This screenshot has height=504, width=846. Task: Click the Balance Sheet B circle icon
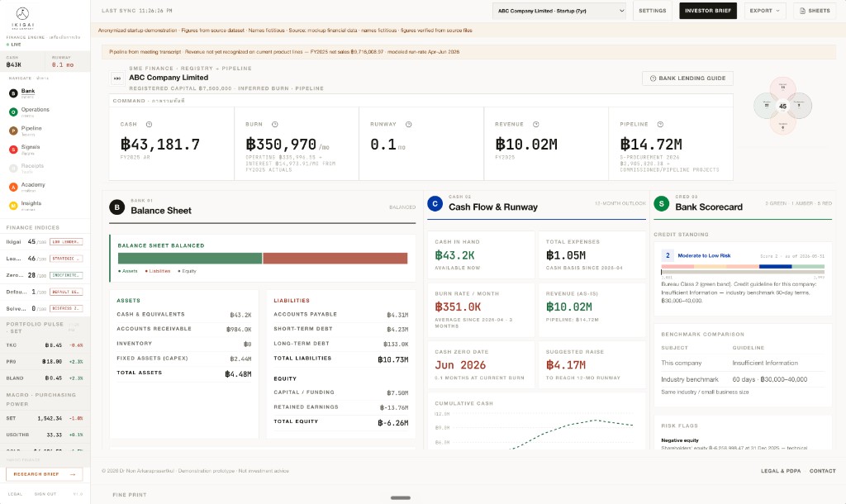(x=116, y=207)
